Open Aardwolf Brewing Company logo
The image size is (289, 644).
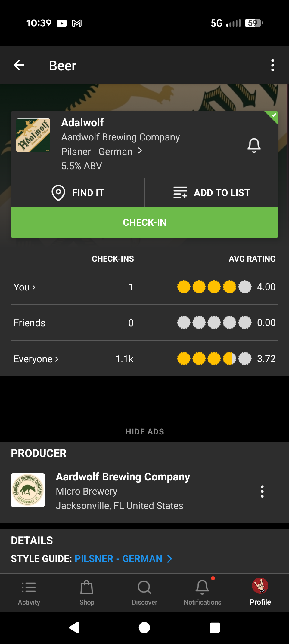pos(28,490)
